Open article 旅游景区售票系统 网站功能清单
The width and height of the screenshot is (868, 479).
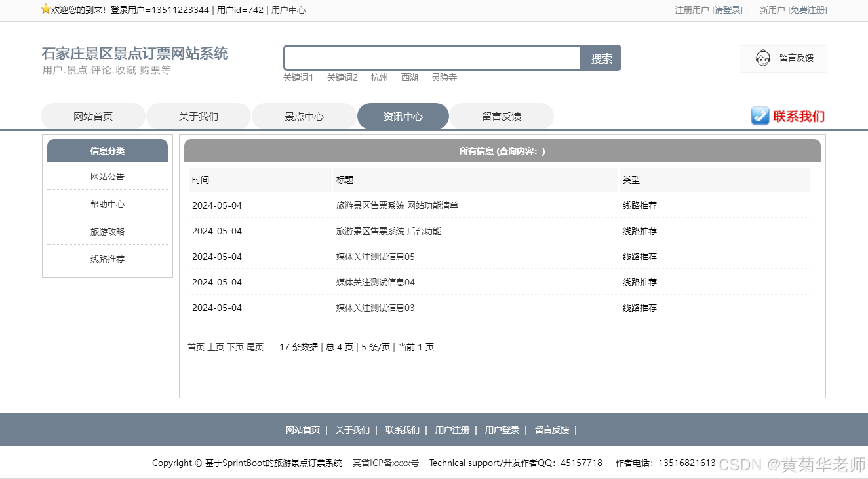397,205
